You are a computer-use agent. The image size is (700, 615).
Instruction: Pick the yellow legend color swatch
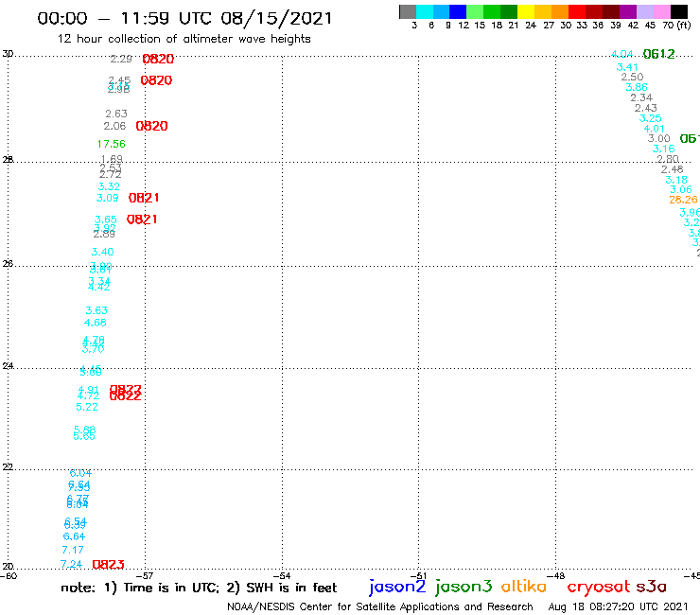click(526, 11)
